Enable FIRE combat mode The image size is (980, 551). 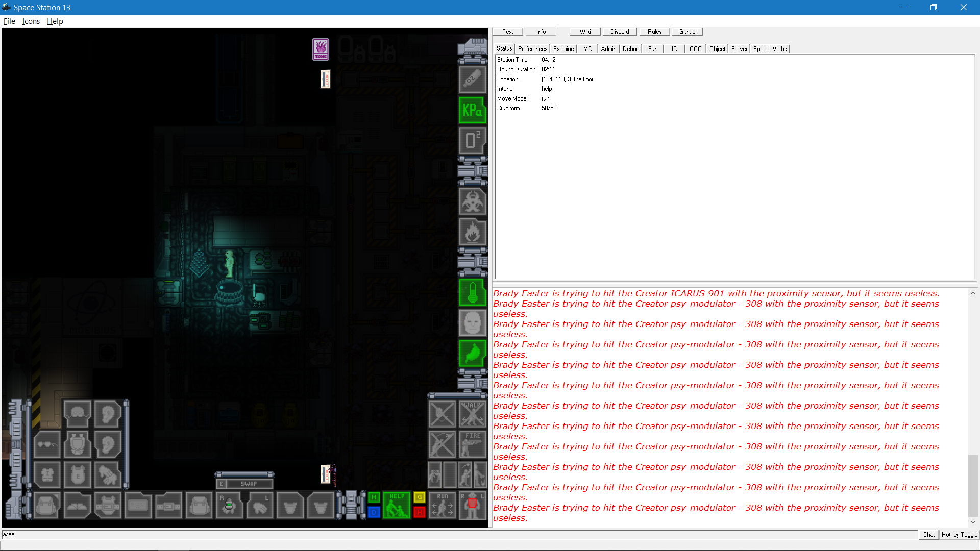tap(472, 445)
